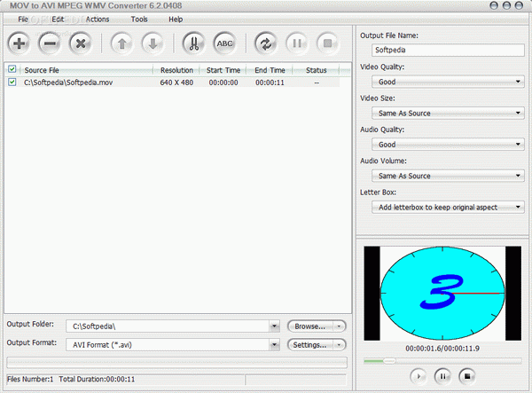This screenshot has width=532, height=393.
Task: Move the selected file down in the list
Action: [x=153, y=43]
